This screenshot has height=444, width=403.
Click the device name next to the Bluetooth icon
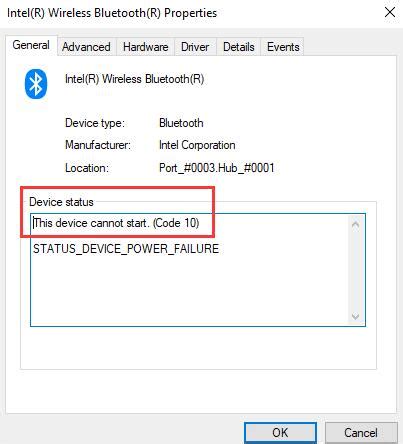134,79
